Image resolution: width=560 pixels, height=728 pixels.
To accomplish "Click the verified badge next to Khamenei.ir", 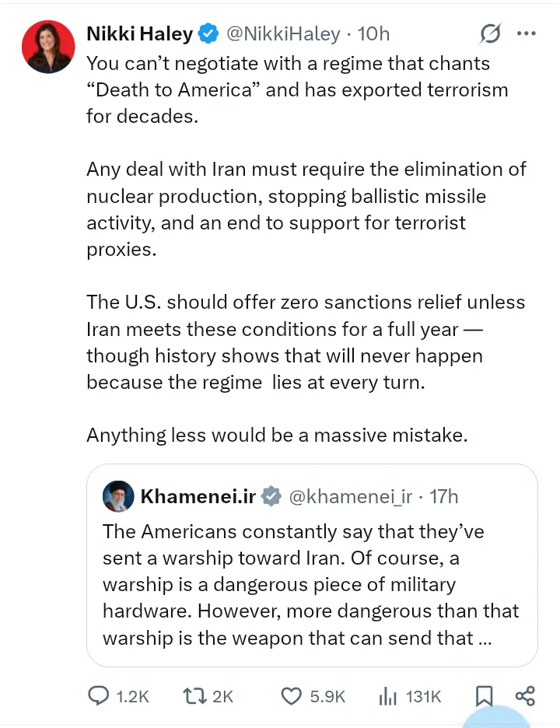I will pos(270,496).
